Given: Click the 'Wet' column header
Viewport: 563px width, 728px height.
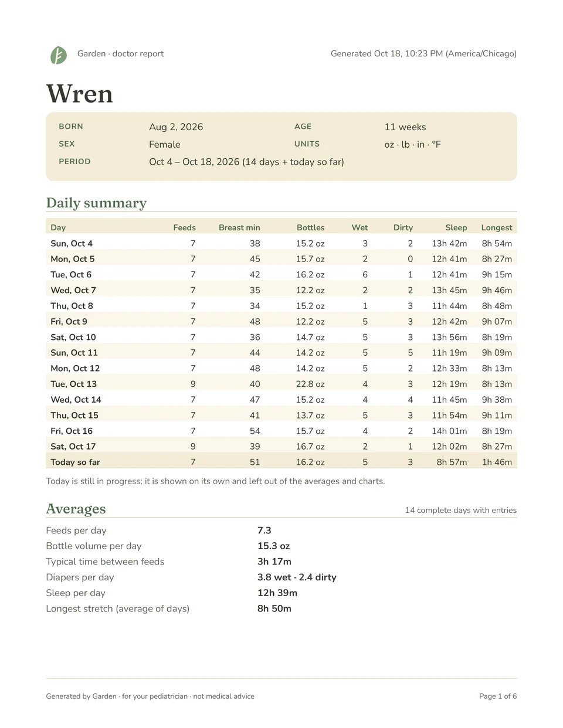Looking at the screenshot, I should tap(359, 227).
